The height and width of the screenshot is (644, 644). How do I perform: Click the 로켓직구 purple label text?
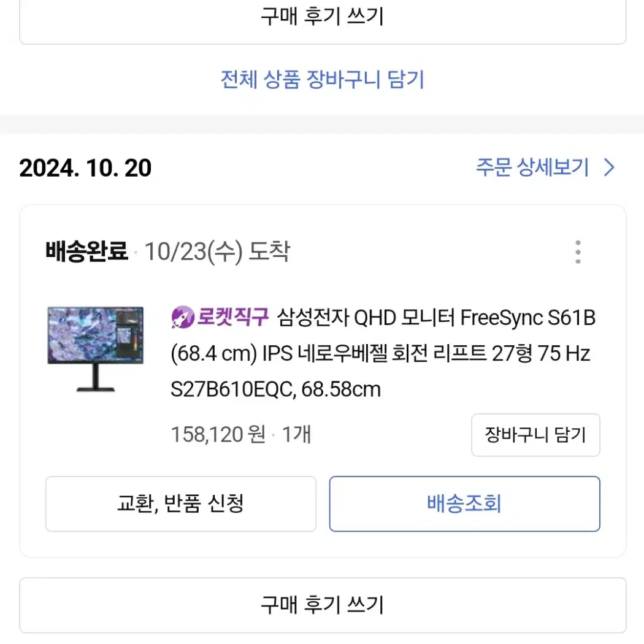[x=232, y=316]
